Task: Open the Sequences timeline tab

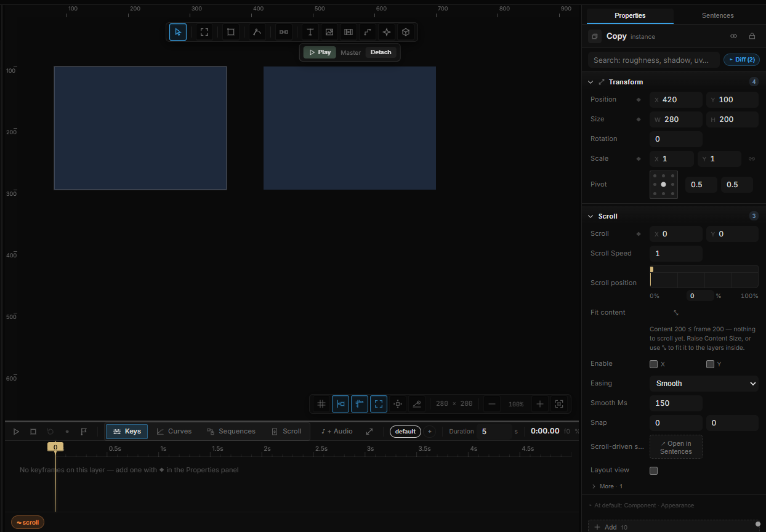Action: tap(231, 432)
